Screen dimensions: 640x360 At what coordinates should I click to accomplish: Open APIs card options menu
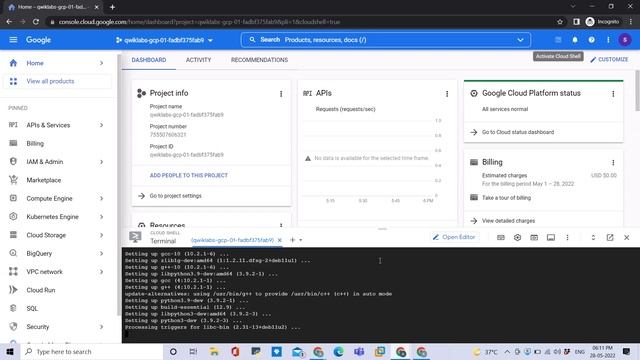447,94
